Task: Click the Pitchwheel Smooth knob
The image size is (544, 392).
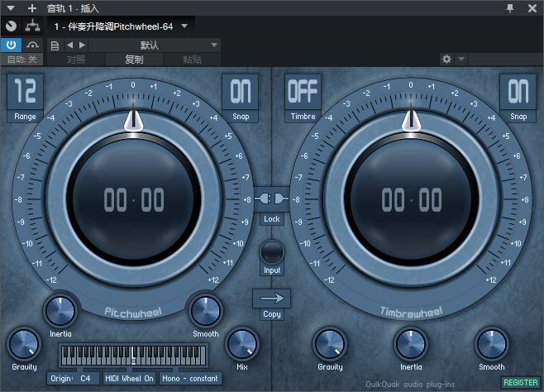Action: 205,310
